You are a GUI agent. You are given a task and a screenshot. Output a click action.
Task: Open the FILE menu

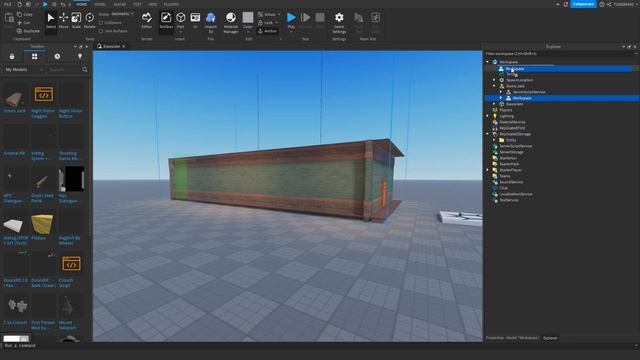(x=8, y=4)
